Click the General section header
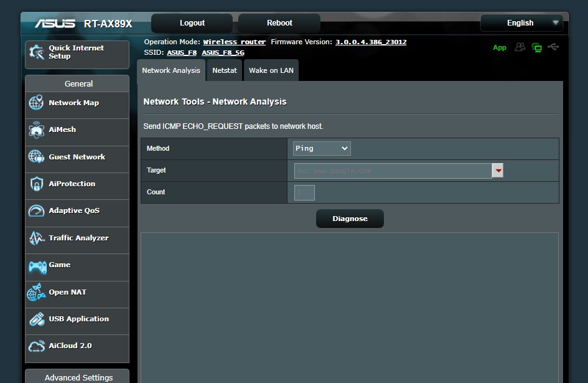The height and width of the screenshot is (383, 588). click(x=77, y=83)
